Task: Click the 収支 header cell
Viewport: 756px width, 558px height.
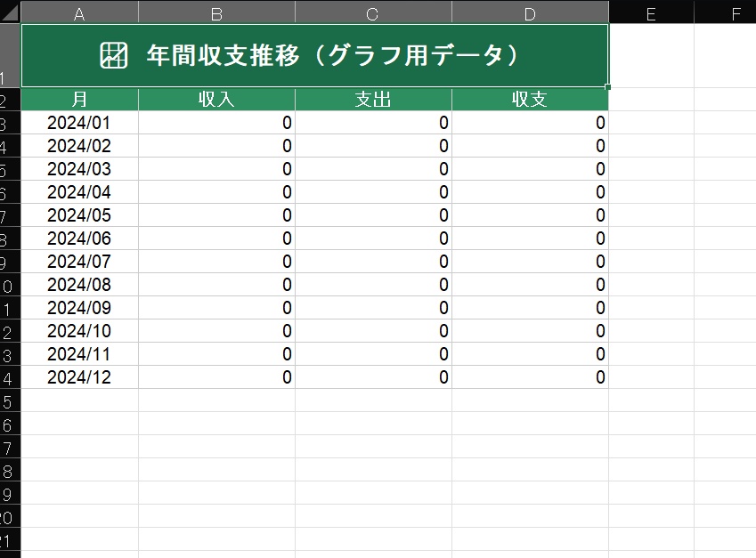Action: 530,100
